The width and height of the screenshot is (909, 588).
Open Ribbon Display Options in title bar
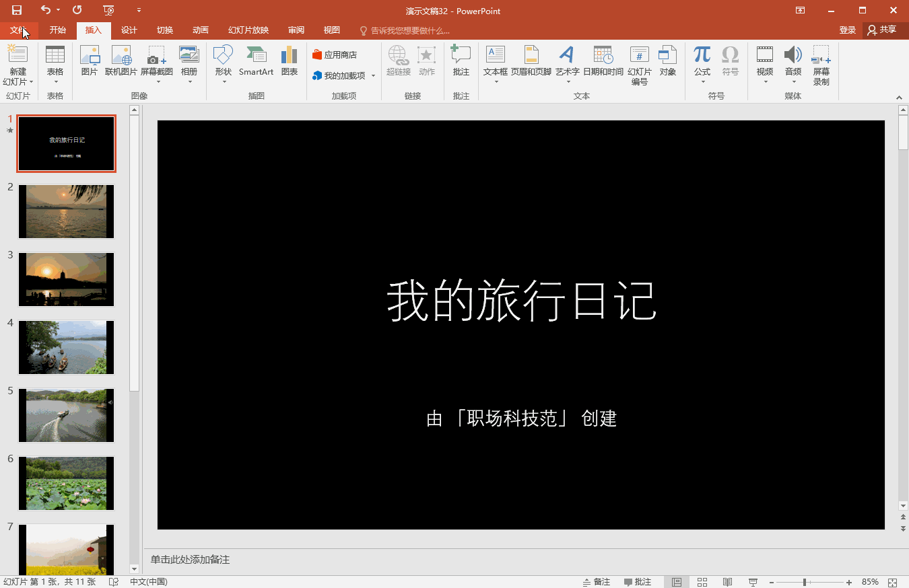point(800,10)
